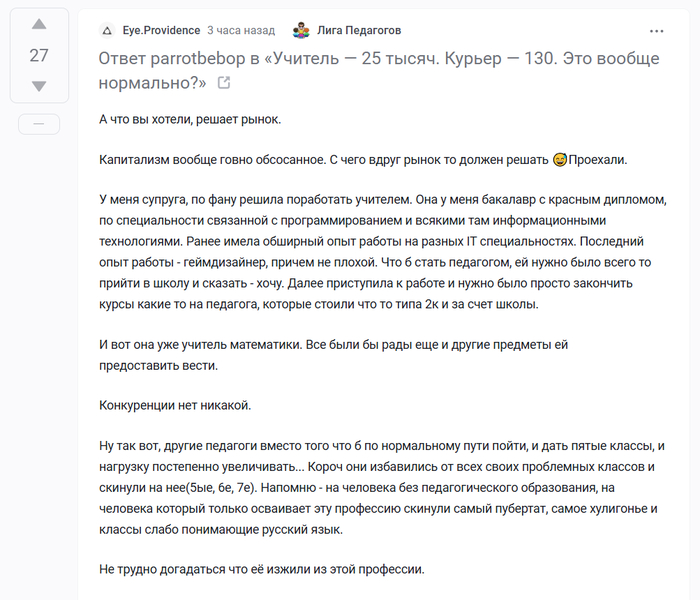Click the paragraph starting with 'Капитализм вообще'
Screen dimensions: 700x600
click(320, 160)
